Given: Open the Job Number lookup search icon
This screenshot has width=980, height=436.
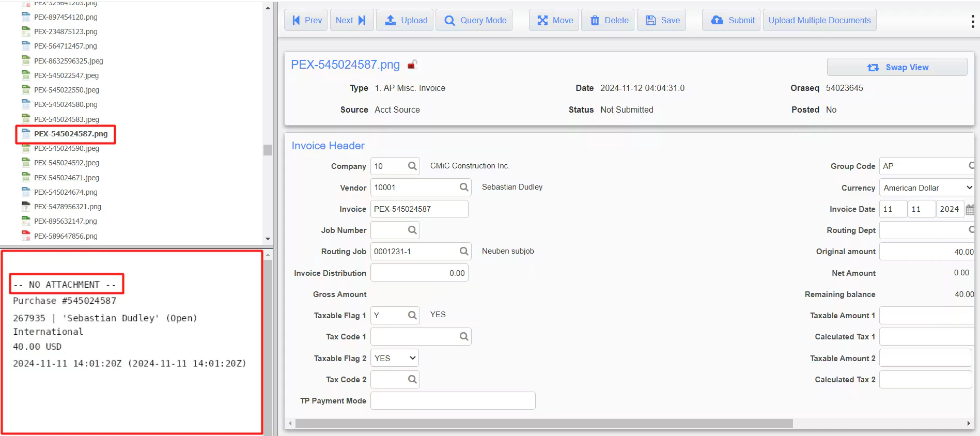Looking at the screenshot, I should click(412, 230).
